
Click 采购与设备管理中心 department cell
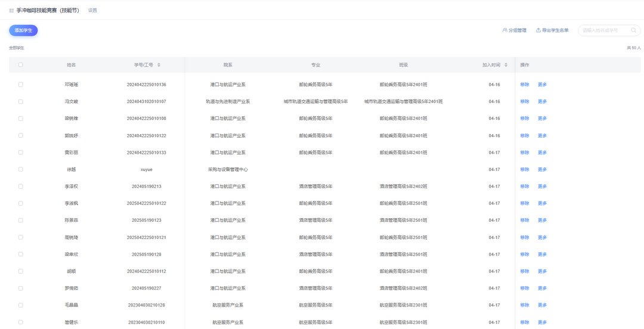[x=228, y=169]
